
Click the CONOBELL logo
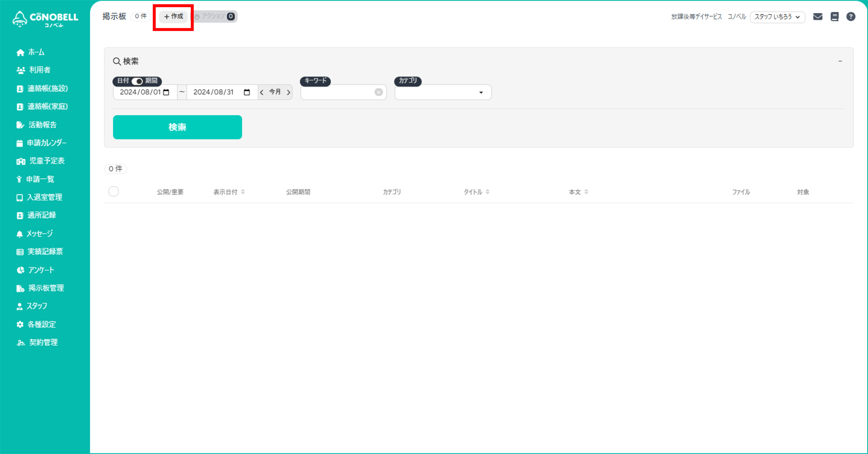click(x=45, y=19)
